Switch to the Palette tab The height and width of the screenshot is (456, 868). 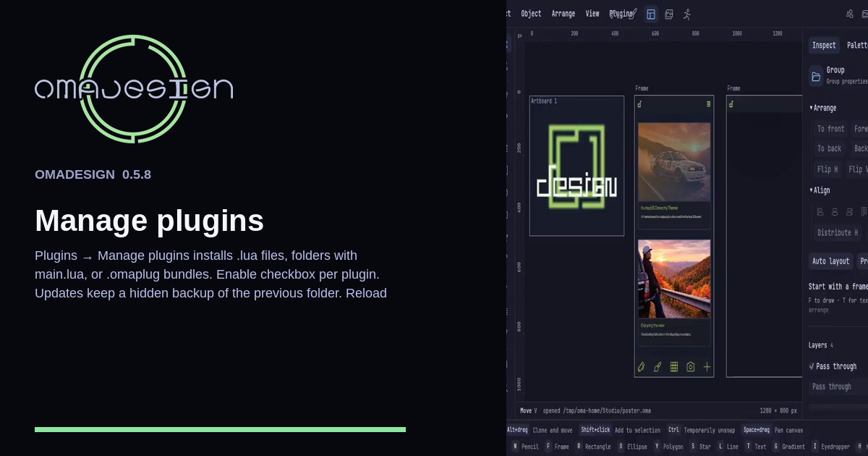pos(857,45)
